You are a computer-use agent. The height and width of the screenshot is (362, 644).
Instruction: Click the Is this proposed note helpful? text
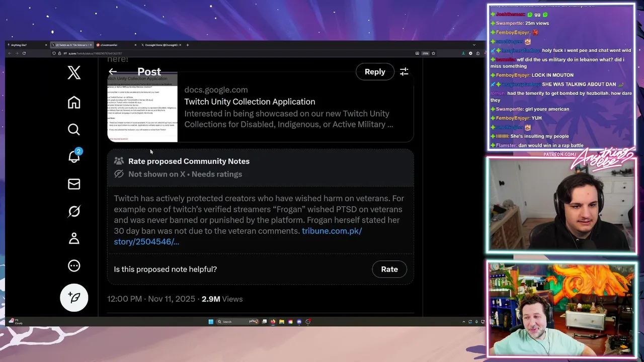(x=165, y=269)
